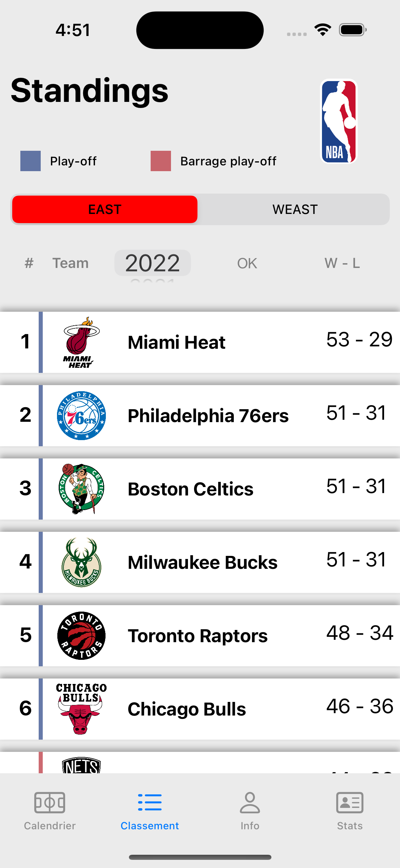Open the 2022 season picker
The width and height of the screenshot is (400, 868).
coord(152,263)
